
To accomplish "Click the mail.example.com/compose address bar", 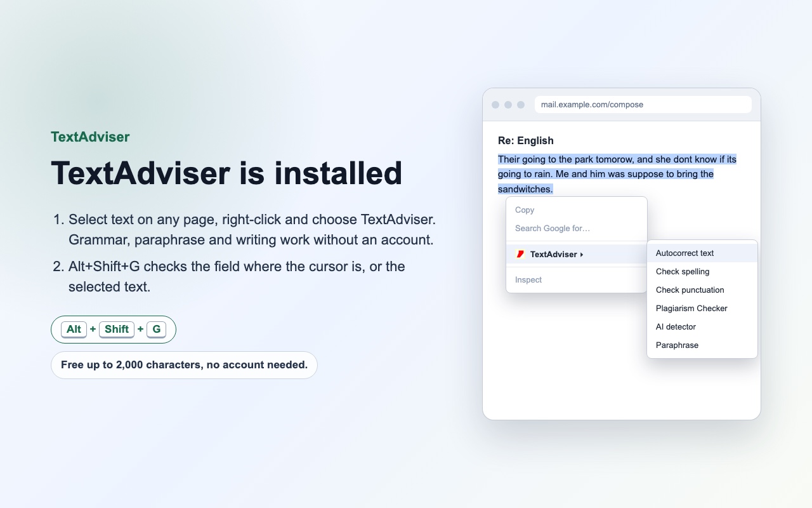I will click(643, 104).
